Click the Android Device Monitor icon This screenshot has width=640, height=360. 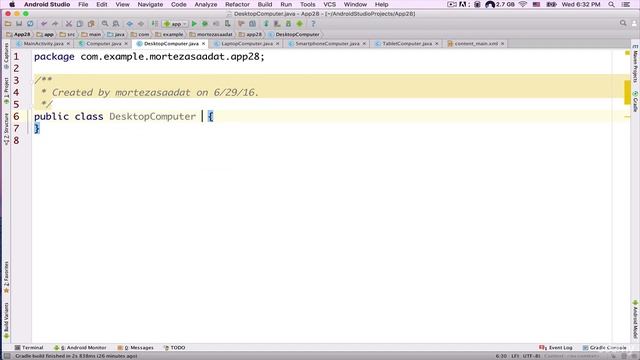[x=300, y=24]
